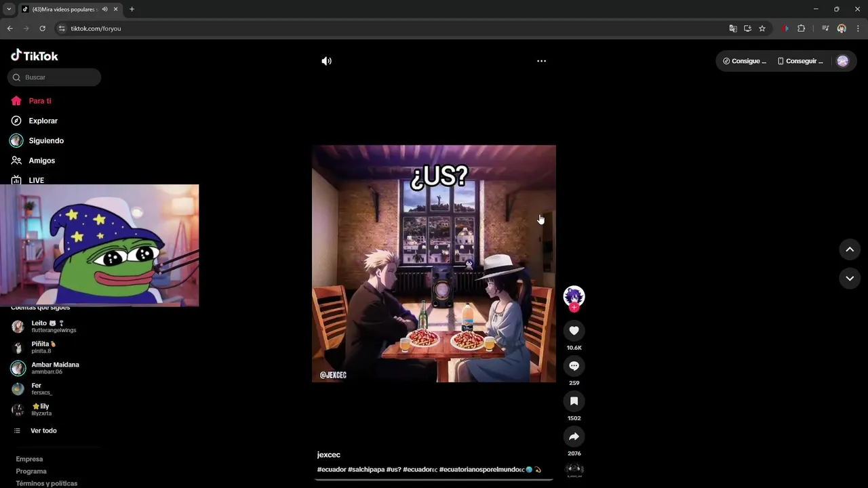Save the video with the bookmark icon

(574, 401)
